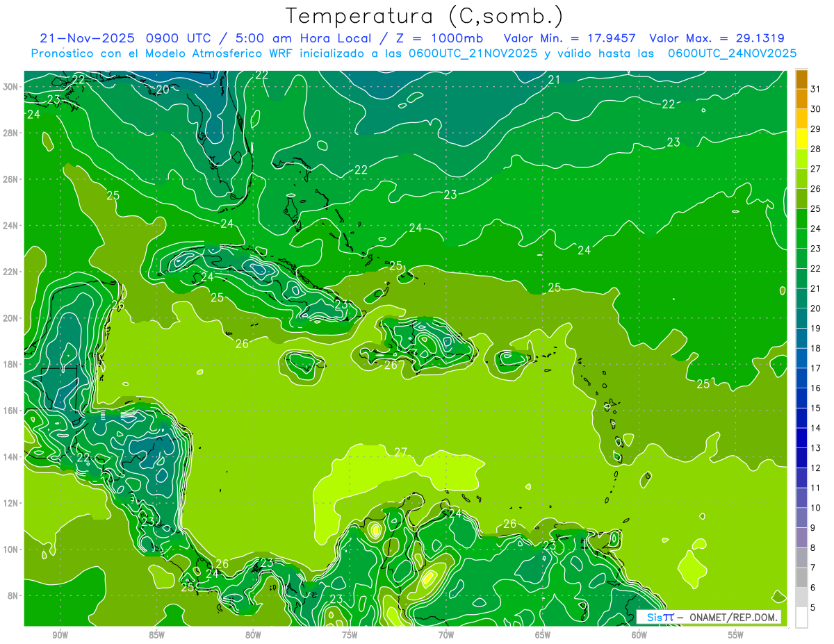Screen dimensions: 834x644
Task: Click the '75W' longitude axis label
Action: point(350,635)
